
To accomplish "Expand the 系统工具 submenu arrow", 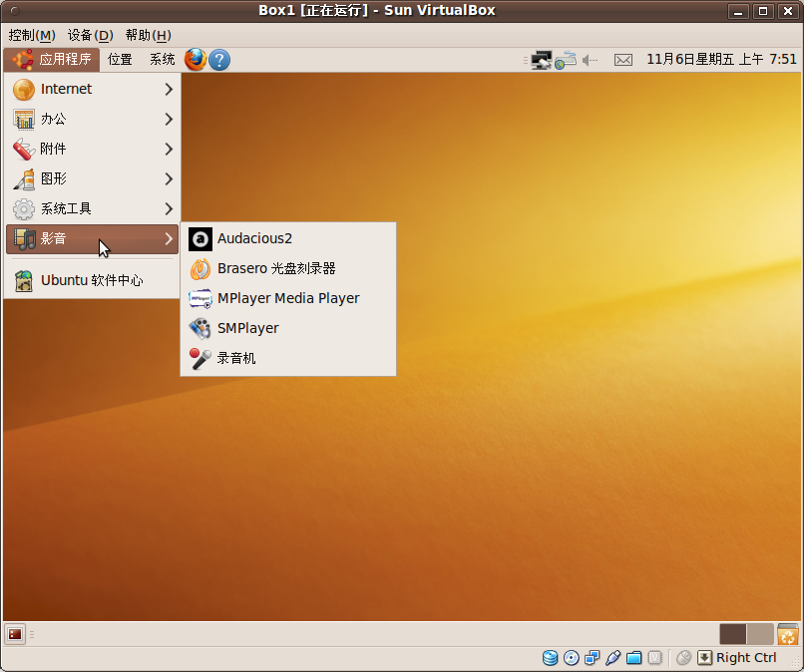I will coord(169,208).
